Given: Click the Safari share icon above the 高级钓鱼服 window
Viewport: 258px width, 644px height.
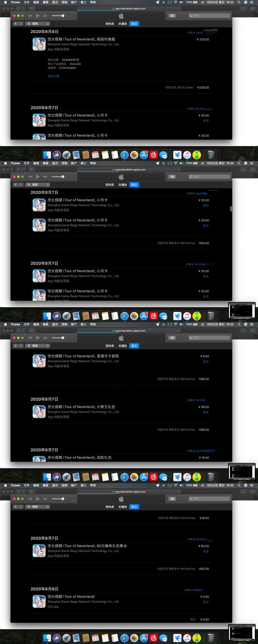Looking at the screenshot, I should 243,9.
